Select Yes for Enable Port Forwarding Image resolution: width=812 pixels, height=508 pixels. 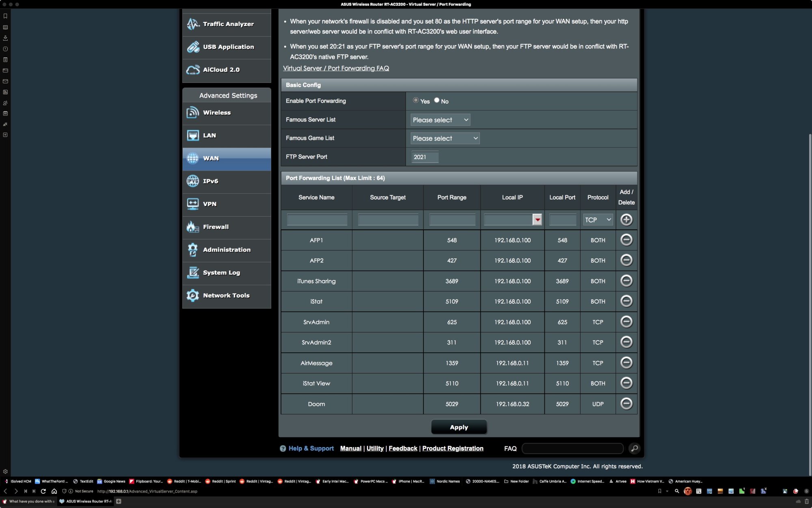coord(415,100)
